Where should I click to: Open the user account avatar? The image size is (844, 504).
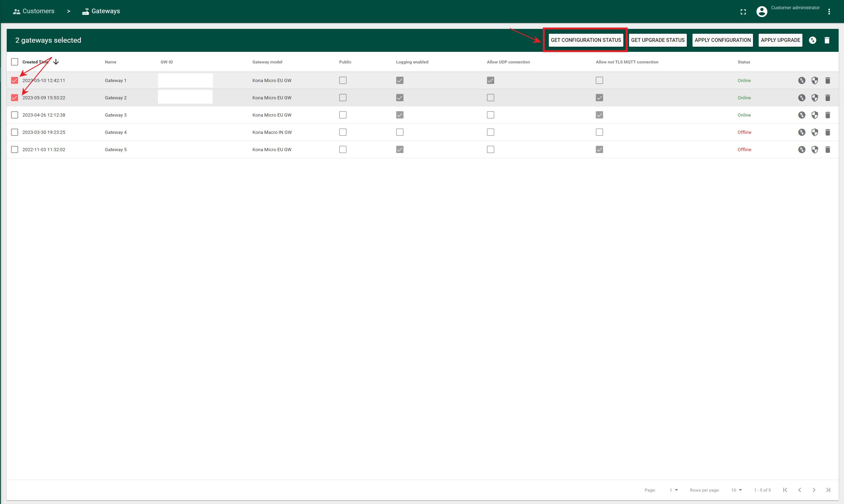click(x=761, y=11)
